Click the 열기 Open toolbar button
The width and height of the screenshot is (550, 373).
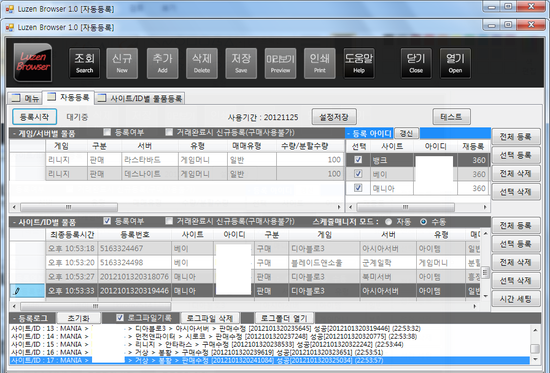455,63
